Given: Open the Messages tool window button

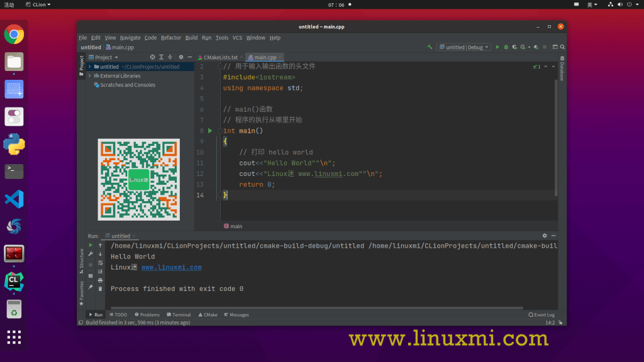Looking at the screenshot, I should pos(236,315).
